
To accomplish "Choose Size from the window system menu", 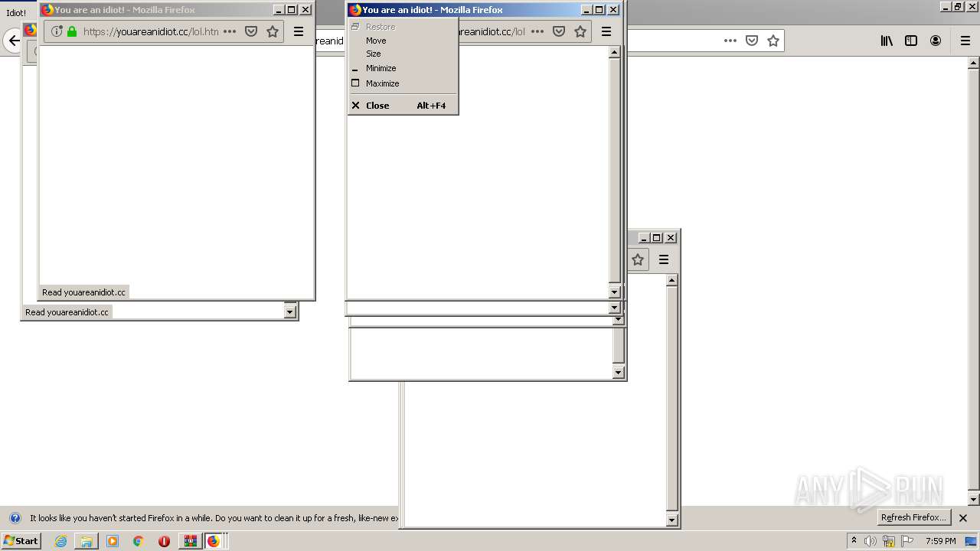I will tap(403, 54).
